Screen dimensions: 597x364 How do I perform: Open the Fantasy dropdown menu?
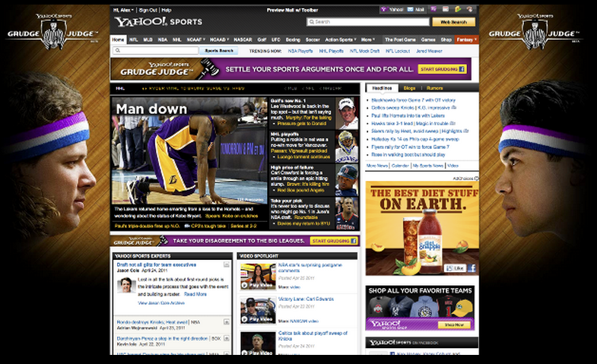tap(467, 40)
